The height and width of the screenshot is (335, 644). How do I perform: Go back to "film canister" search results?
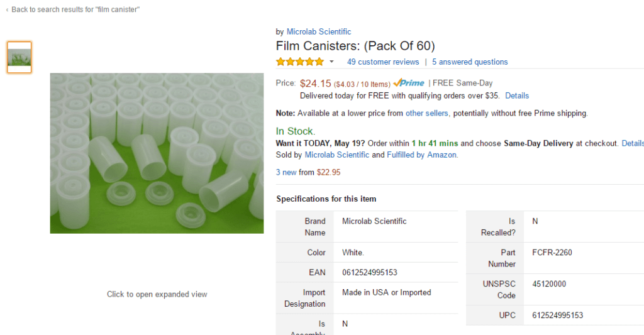pyautogui.click(x=75, y=9)
